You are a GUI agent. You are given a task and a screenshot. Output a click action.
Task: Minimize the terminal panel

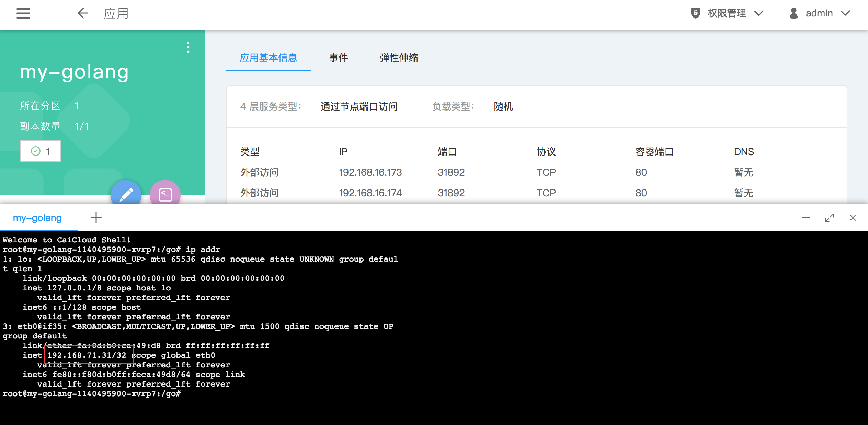pyautogui.click(x=806, y=218)
